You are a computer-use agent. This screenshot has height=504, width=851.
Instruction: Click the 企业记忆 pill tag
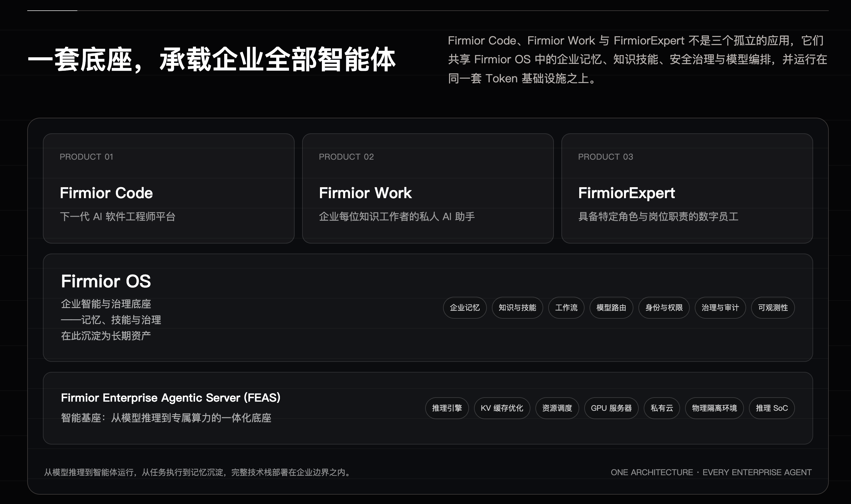coord(465,308)
